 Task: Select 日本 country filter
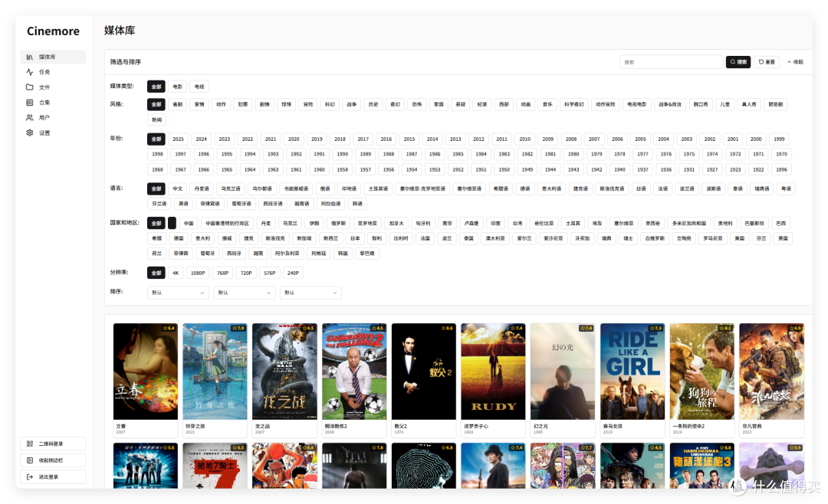coord(355,238)
